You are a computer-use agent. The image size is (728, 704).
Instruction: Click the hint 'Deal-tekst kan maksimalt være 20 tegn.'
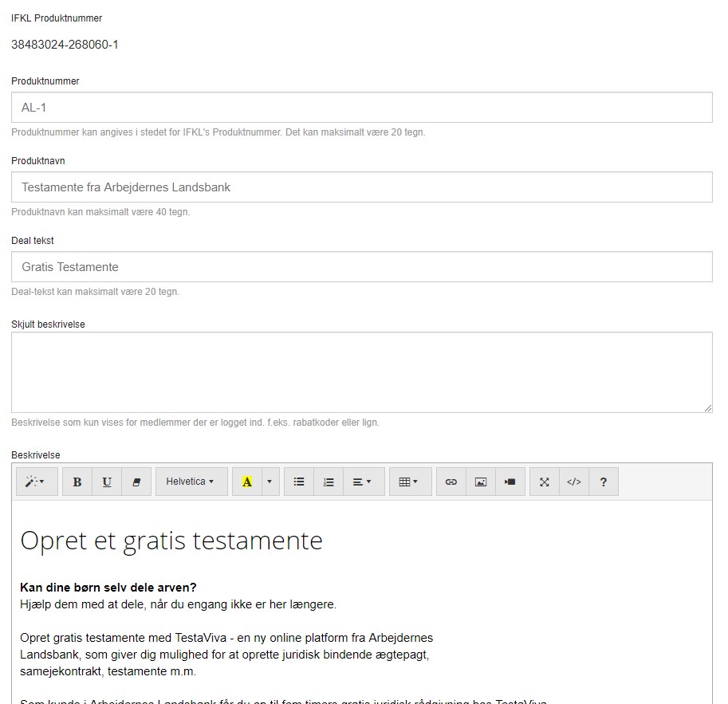pos(95,292)
